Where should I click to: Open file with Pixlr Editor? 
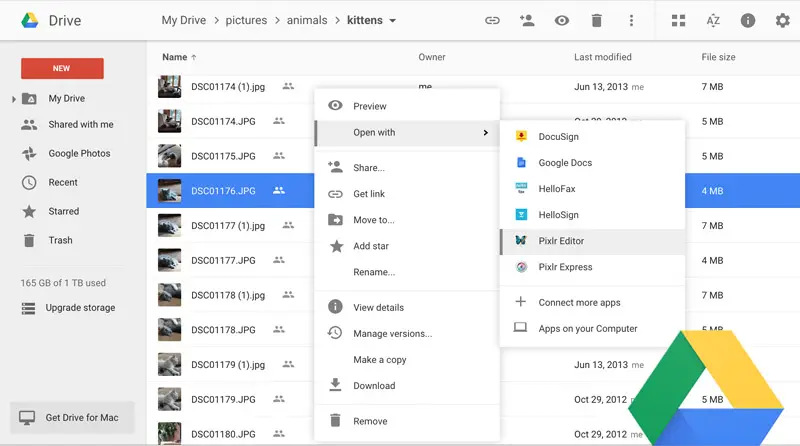coord(592,241)
